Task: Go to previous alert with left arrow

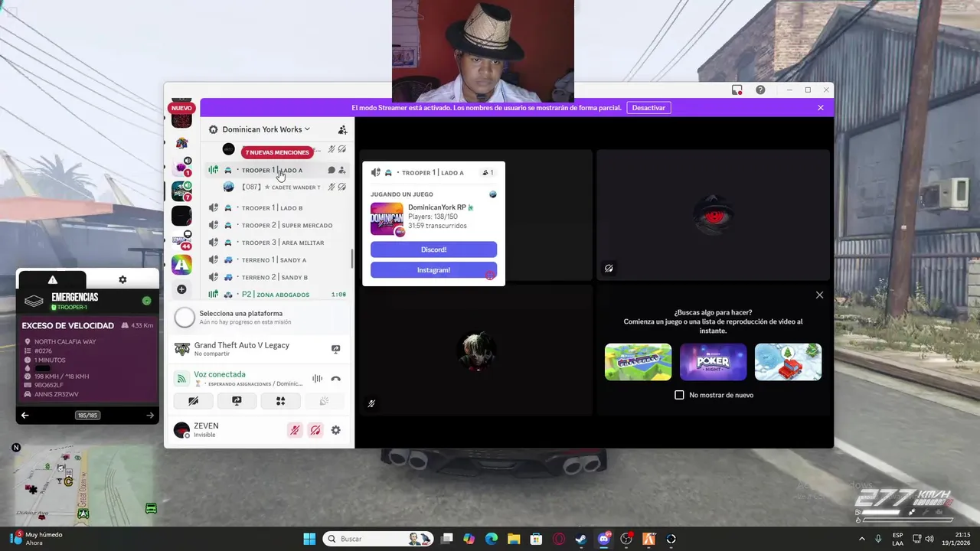Action: 24,416
